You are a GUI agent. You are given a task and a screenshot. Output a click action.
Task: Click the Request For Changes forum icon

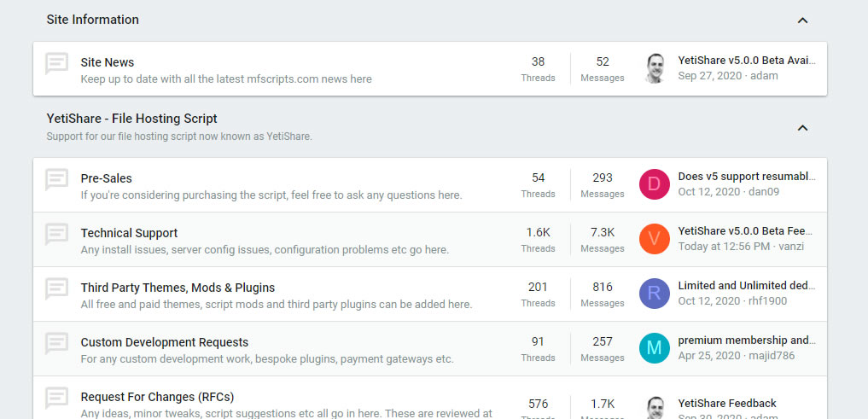(x=56, y=398)
